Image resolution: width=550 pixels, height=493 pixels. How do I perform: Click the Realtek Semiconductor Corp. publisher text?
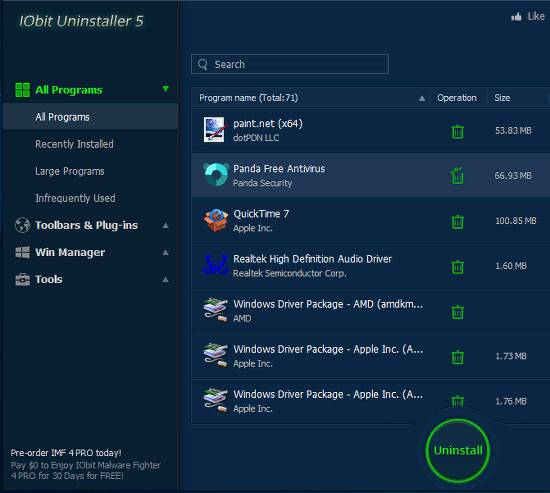pos(290,273)
